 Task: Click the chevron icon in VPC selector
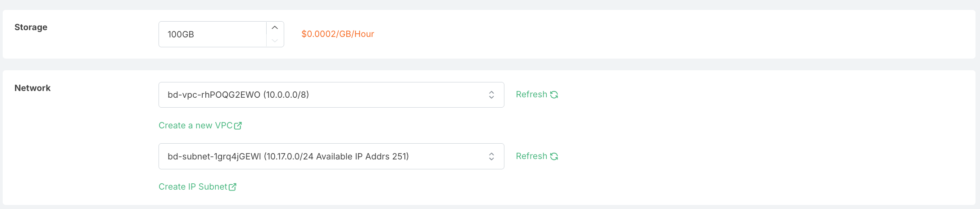(491, 95)
